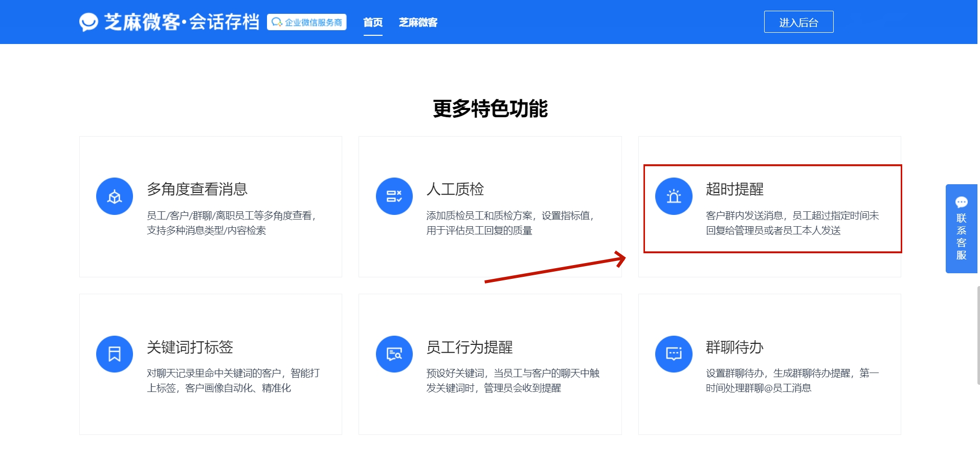Click the 进入后台 button
Screen dimensions: 980x459
click(798, 22)
